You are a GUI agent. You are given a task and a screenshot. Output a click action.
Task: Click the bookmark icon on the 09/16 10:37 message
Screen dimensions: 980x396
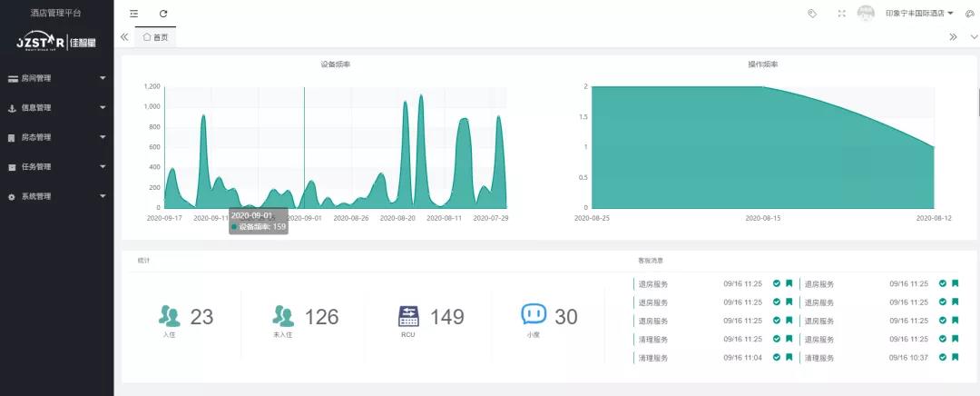[x=955, y=358]
